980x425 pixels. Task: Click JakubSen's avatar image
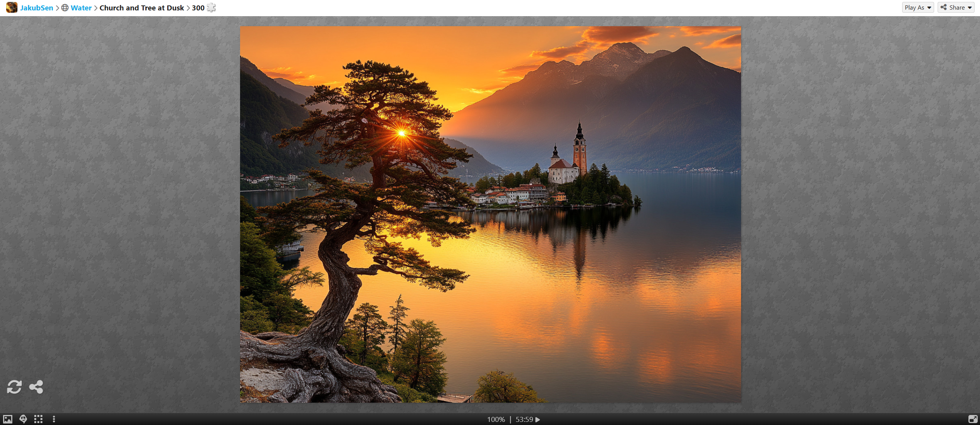[x=12, y=7]
